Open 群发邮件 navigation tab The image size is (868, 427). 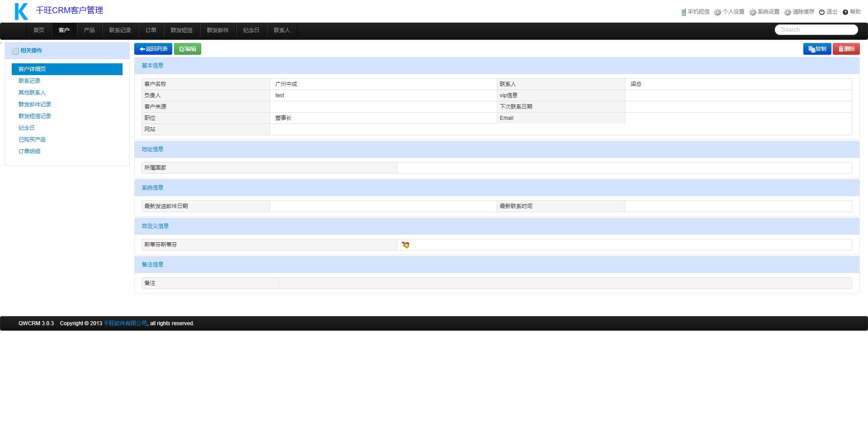pos(218,30)
